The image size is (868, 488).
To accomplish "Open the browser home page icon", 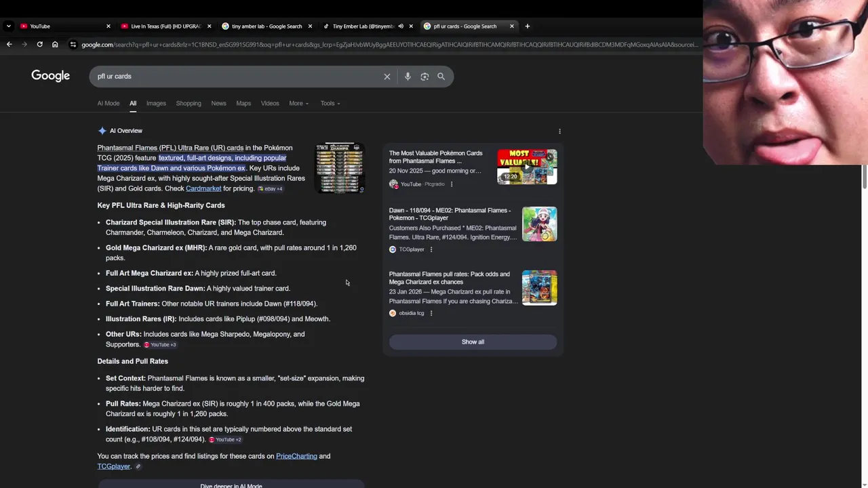I will pos(55,45).
